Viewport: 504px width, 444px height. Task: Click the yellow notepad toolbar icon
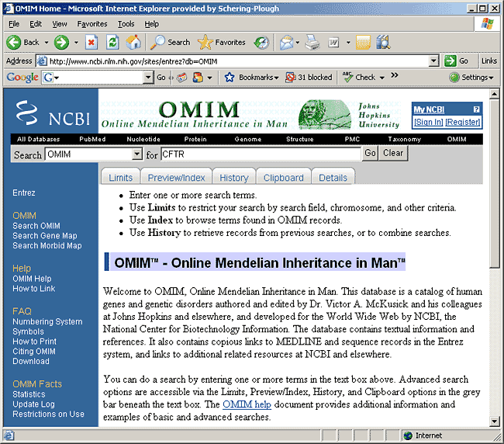(363, 42)
